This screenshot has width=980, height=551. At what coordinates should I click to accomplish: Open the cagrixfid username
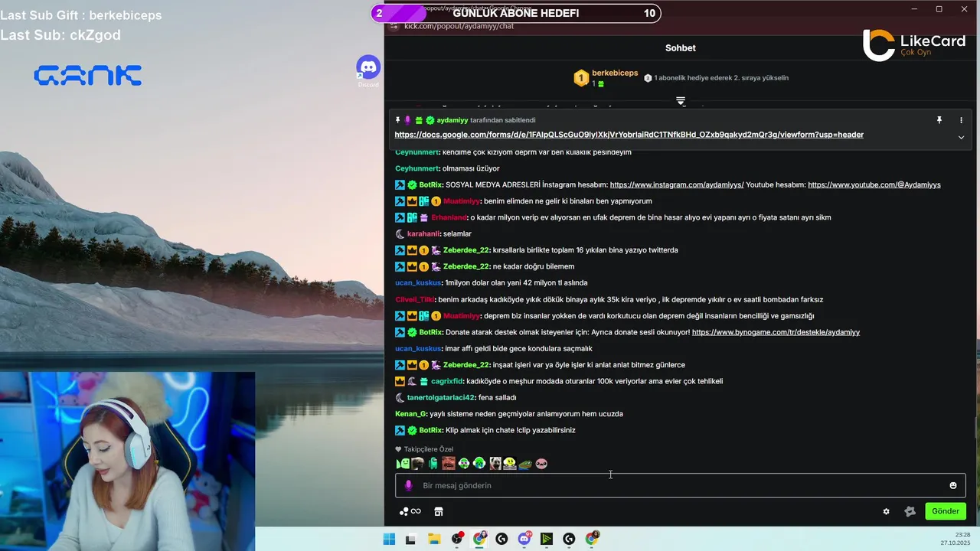coord(447,381)
